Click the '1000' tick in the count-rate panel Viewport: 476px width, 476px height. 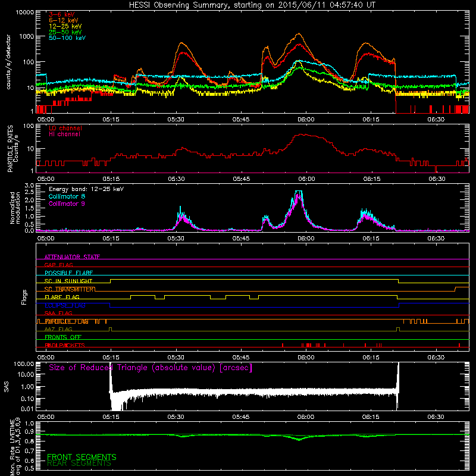27,36
